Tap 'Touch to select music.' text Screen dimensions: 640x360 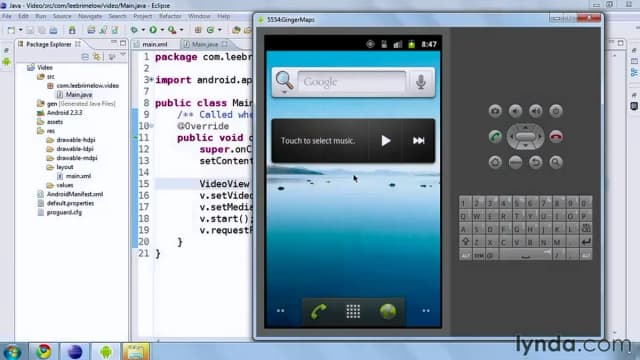[x=318, y=141]
